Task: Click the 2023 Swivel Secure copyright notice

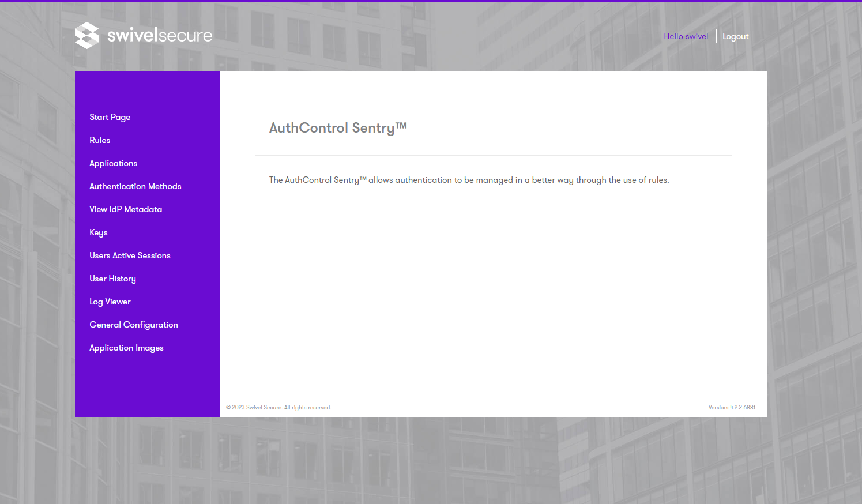Action: (279, 407)
